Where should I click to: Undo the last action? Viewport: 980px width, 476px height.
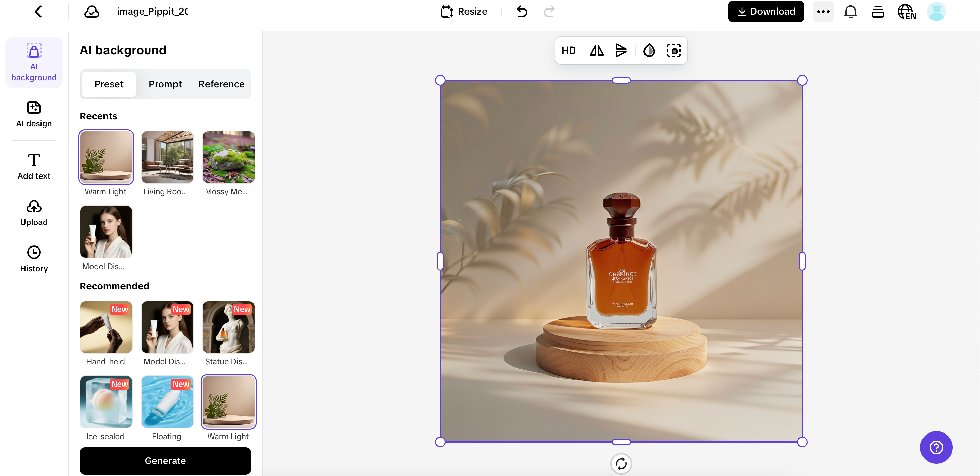coord(522,12)
